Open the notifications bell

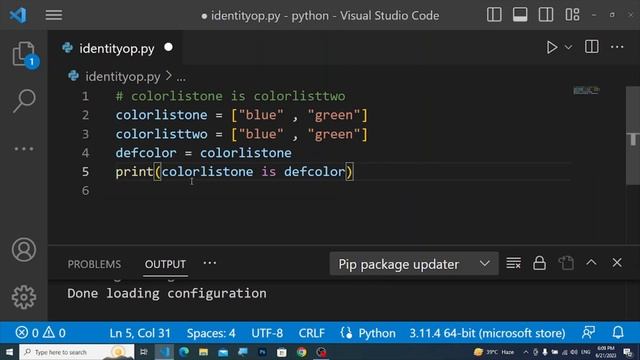tap(618, 333)
